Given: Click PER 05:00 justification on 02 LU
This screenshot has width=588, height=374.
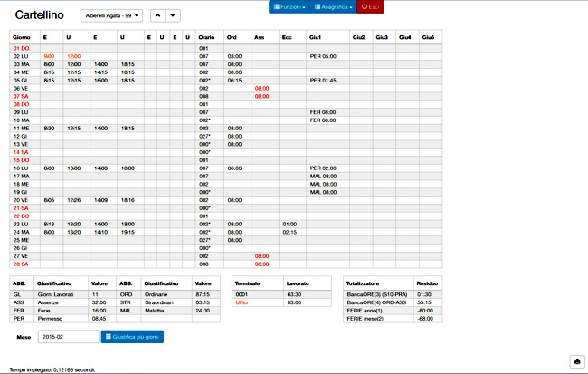Looking at the screenshot, I should [323, 56].
